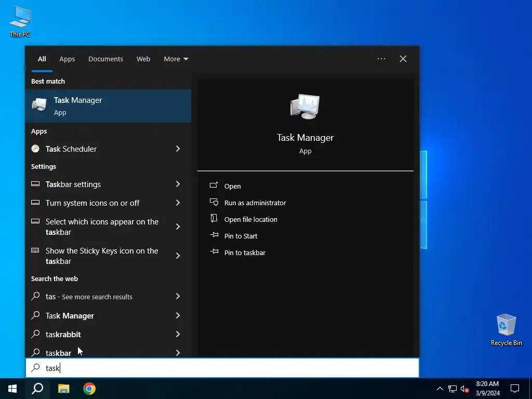The height and width of the screenshot is (399, 532).
Task: Switch to the Apps tab
Action: (x=67, y=59)
